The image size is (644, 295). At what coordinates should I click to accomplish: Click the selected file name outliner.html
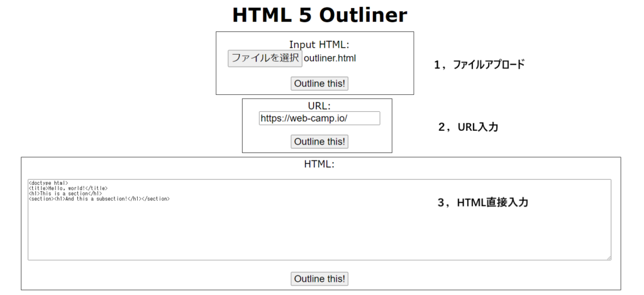(x=330, y=58)
